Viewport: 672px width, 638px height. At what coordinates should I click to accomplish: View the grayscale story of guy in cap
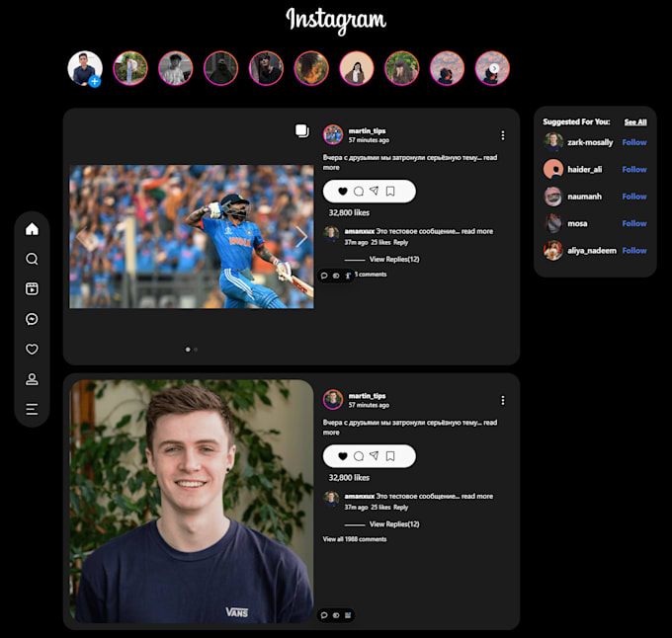click(176, 68)
